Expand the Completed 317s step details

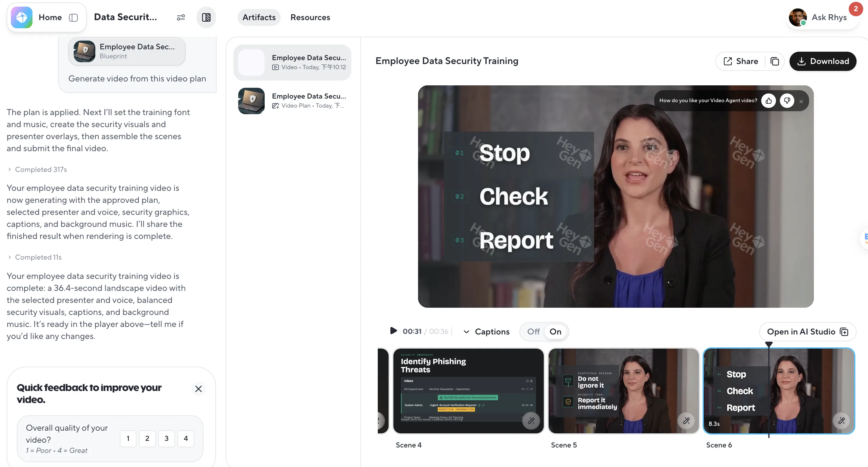click(x=37, y=169)
